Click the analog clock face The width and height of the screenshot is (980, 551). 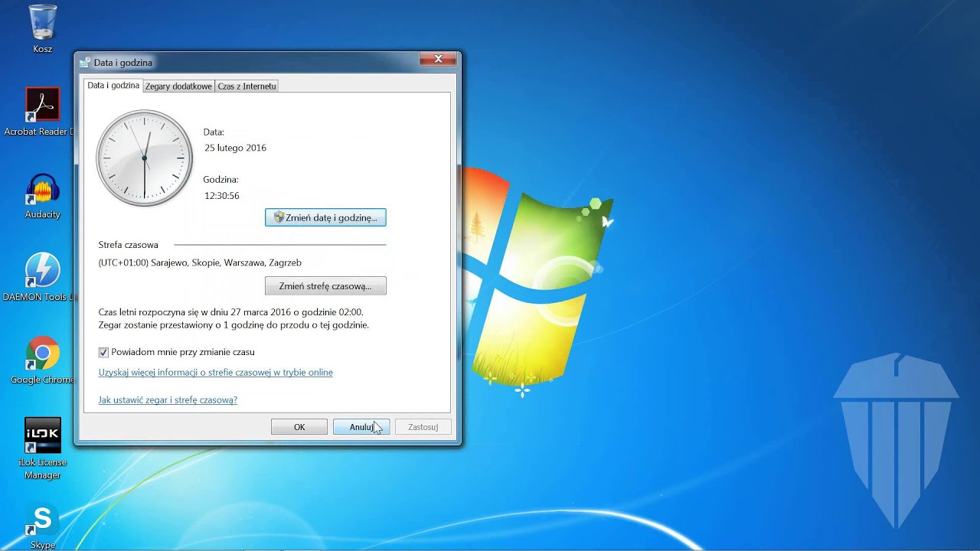click(x=144, y=158)
